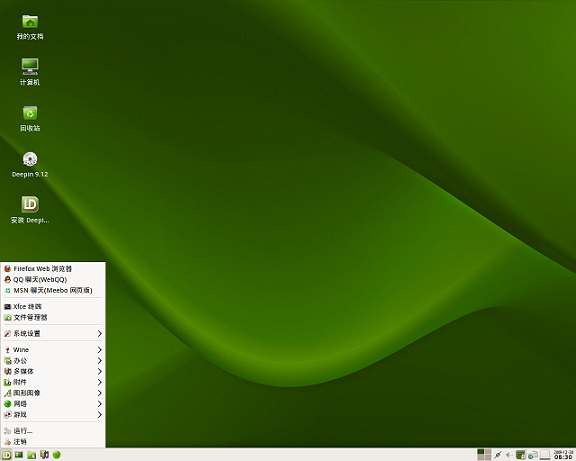
Task: Open the Deepin start menu button
Action: click(6, 455)
